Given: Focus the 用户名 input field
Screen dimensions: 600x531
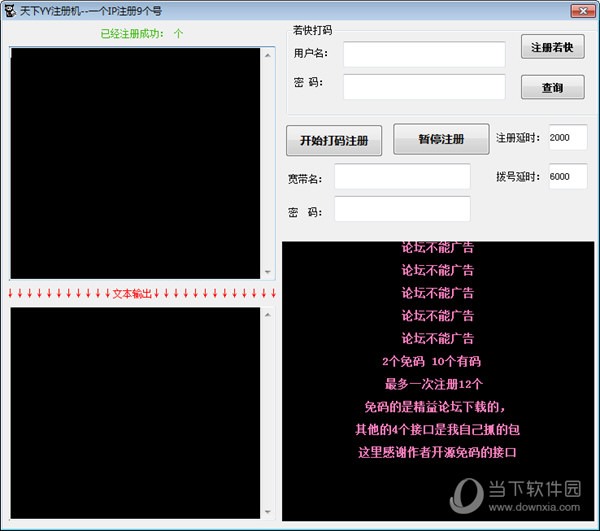Looking at the screenshot, I should 424,54.
